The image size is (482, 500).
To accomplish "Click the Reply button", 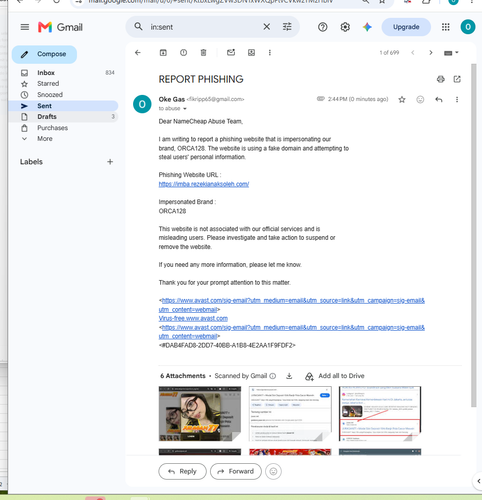I will 182,471.
